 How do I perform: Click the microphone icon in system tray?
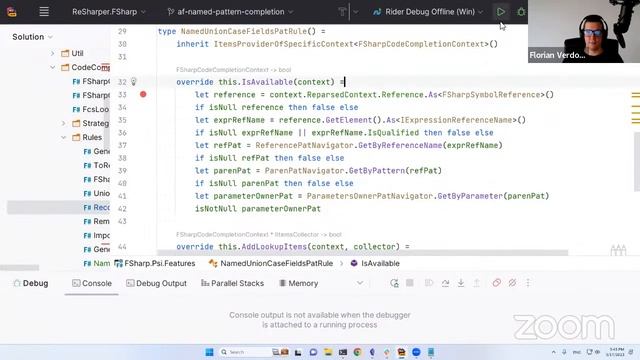tap(564, 352)
